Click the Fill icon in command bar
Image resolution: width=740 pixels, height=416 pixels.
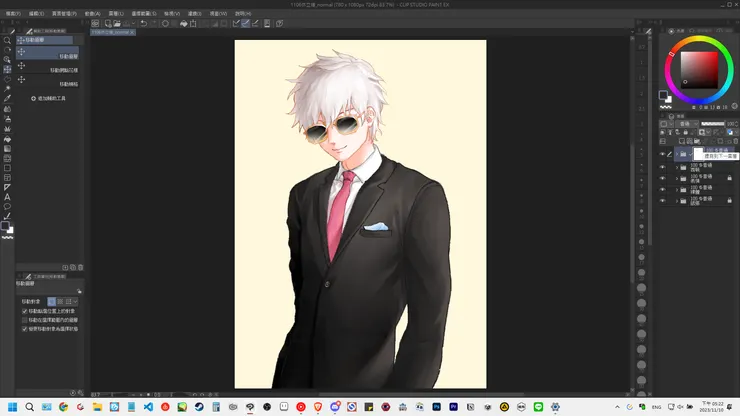(x=184, y=23)
